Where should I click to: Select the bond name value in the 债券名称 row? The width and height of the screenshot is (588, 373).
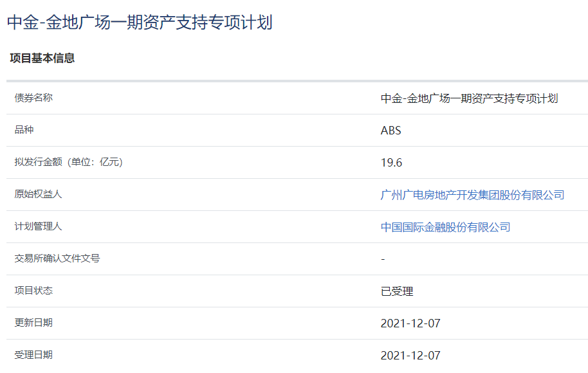point(470,98)
